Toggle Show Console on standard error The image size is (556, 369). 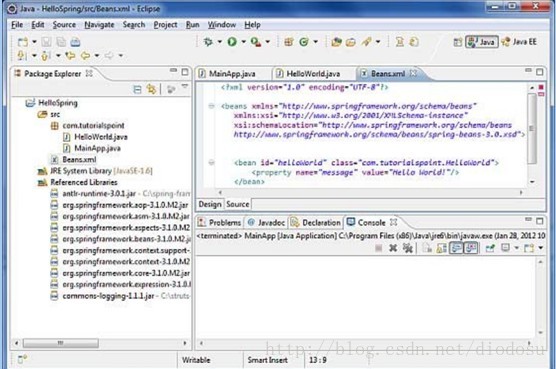(471, 248)
